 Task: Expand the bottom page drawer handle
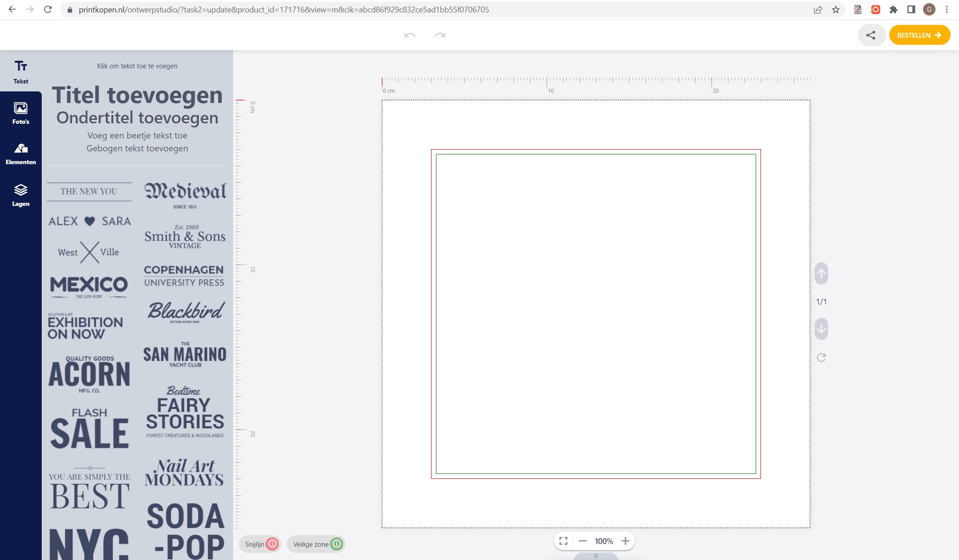(596, 556)
